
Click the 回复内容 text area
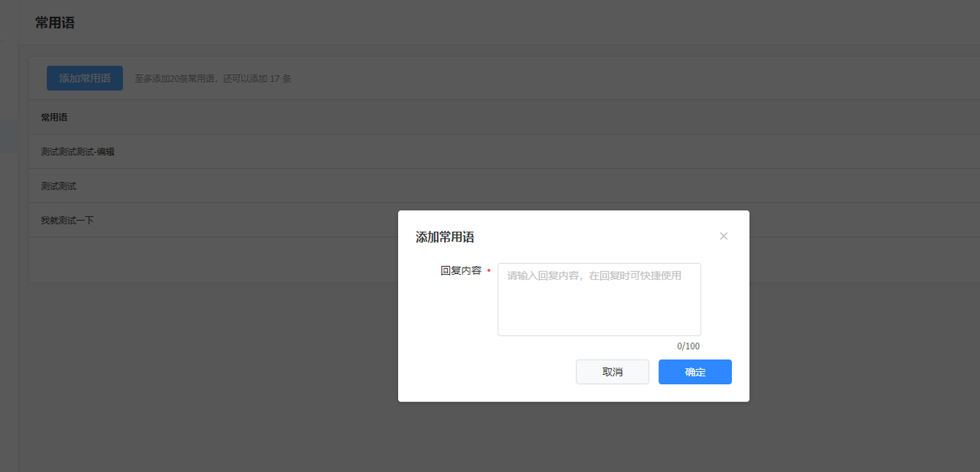[x=599, y=300]
